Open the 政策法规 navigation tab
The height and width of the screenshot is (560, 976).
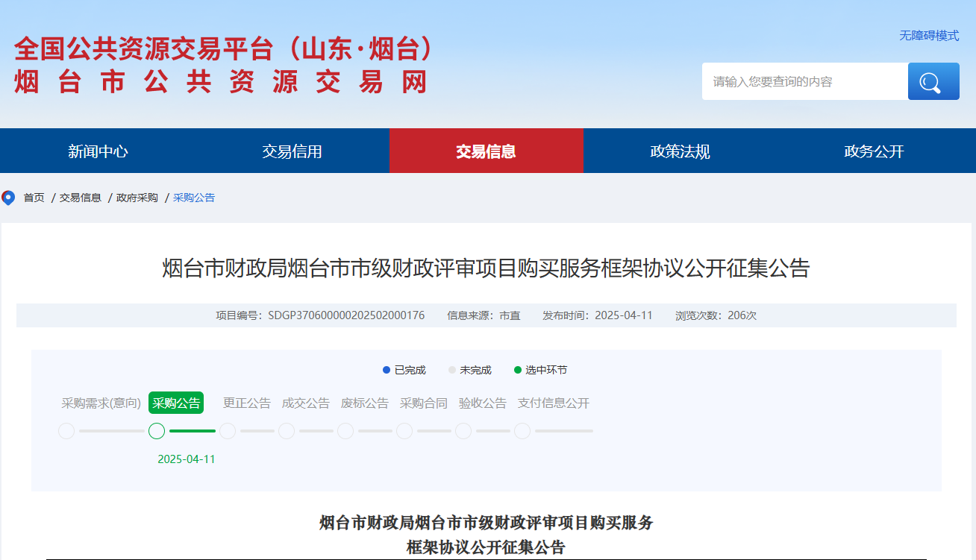680,151
